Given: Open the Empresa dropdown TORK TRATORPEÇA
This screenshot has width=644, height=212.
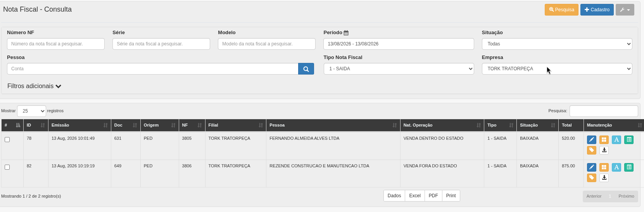Looking at the screenshot, I should tap(557, 69).
